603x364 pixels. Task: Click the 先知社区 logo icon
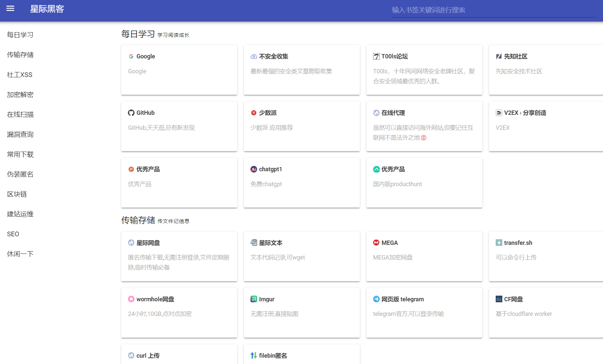pyautogui.click(x=499, y=56)
